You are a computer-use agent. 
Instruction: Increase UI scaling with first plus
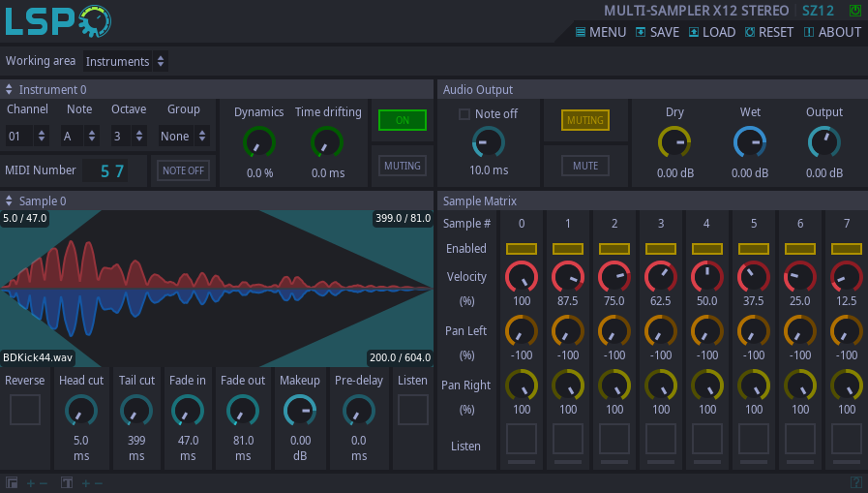click(x=30, y=483)
